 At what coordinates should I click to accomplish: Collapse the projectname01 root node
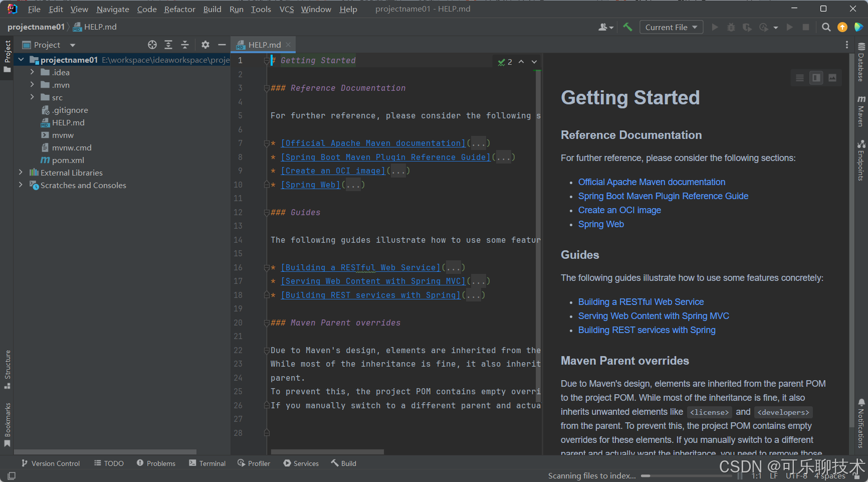coord(21,60)
